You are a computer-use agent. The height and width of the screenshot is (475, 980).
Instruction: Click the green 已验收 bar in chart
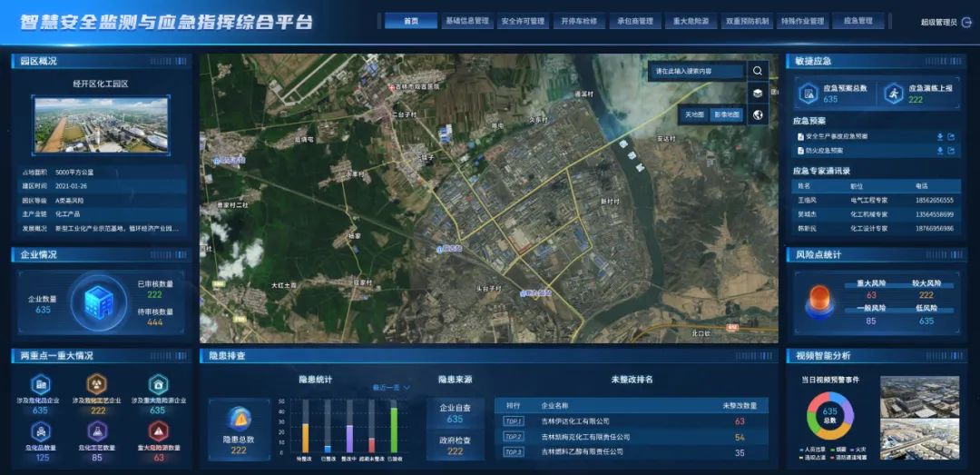coord(394,430)
